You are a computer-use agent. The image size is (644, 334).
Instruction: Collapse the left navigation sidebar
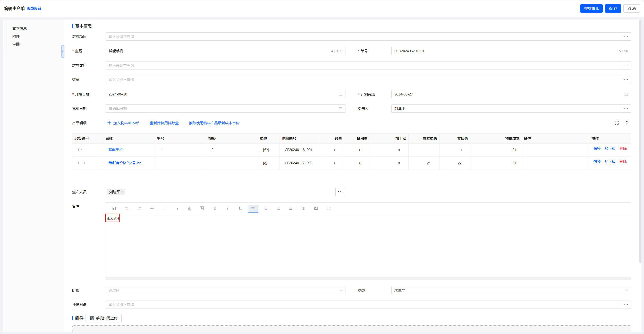[x=63, y=51]
